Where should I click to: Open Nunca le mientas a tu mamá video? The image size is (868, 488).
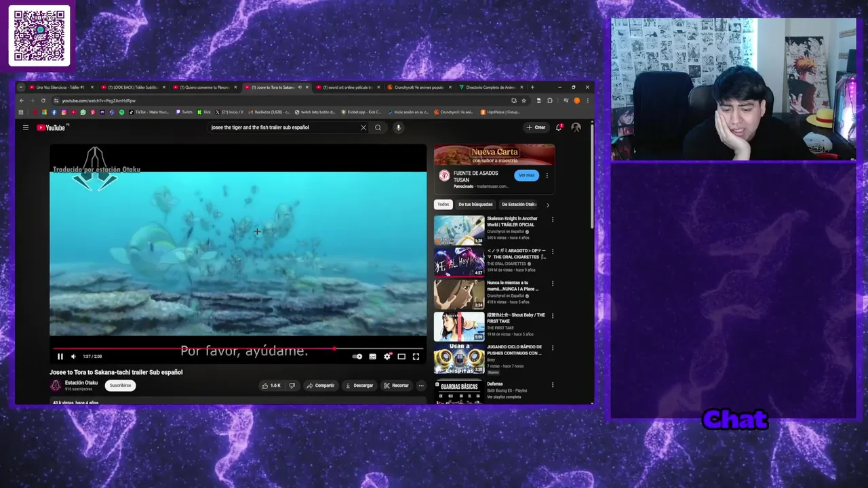(x=459, y=294)
